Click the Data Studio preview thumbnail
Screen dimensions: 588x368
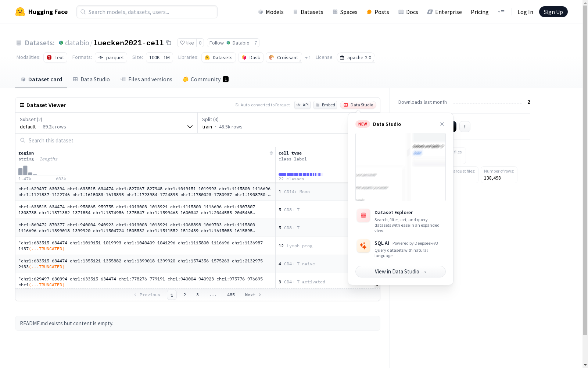[x=401, y=167]
